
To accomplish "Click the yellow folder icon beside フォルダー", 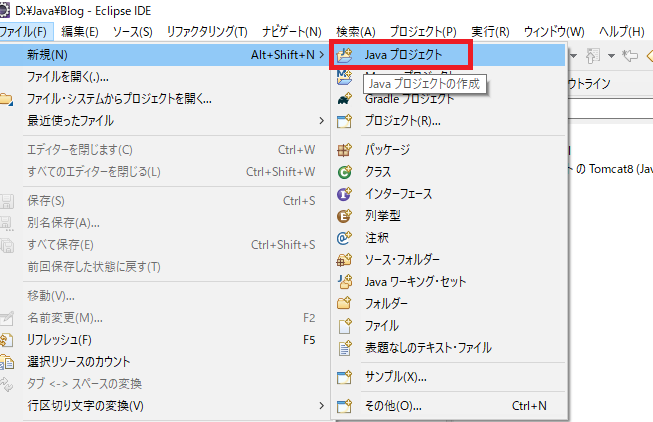I will 344,303.
